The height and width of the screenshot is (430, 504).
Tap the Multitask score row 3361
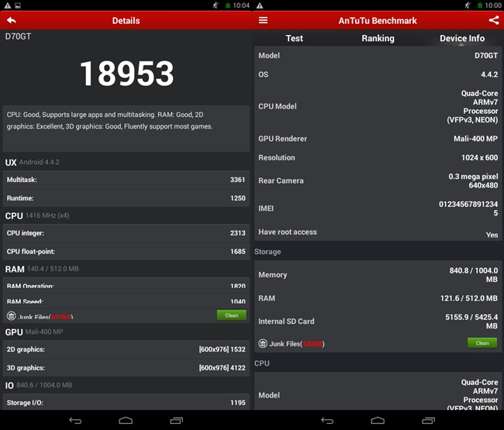(x=126, y=180)
